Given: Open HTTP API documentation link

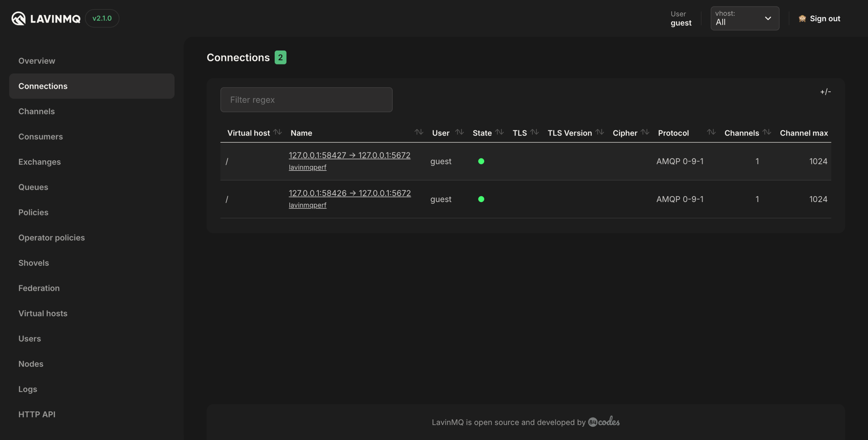Looking at the screenshot, I should pyautogui.click(x=37, y=415).
